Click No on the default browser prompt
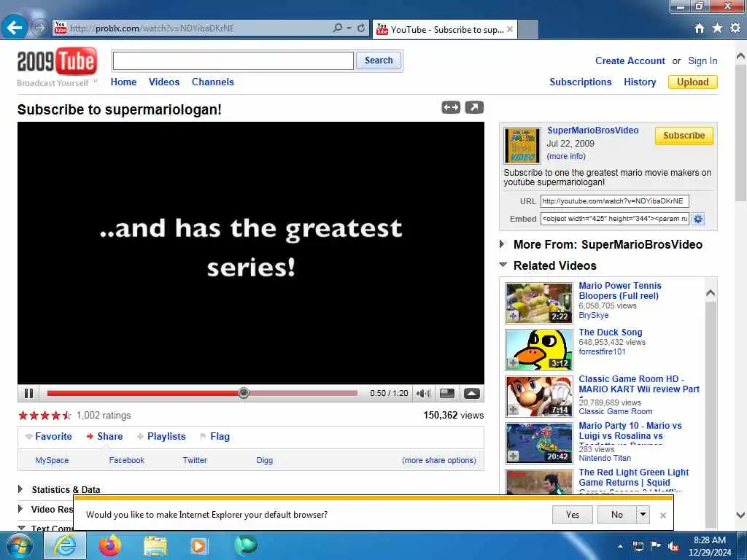 point(617,514)
